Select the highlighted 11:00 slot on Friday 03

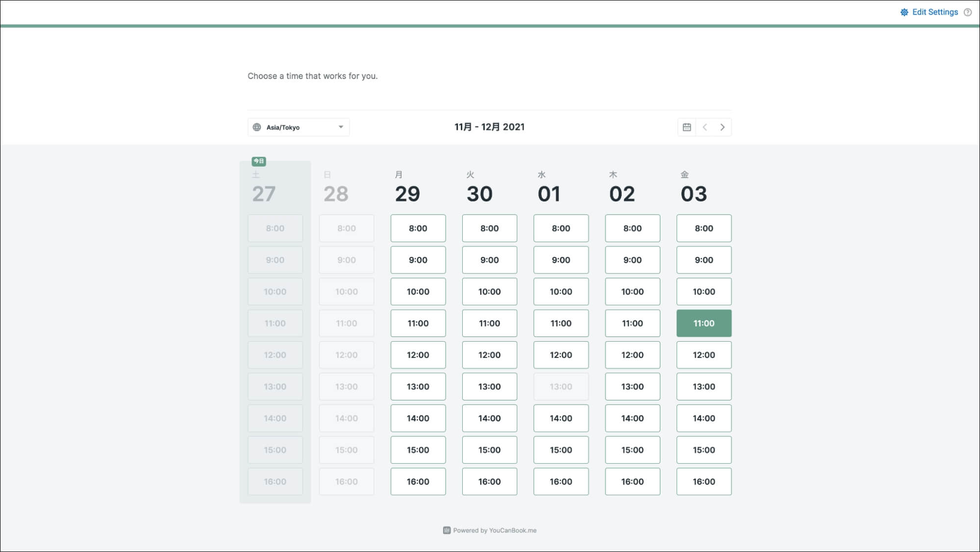coord(704,323)
